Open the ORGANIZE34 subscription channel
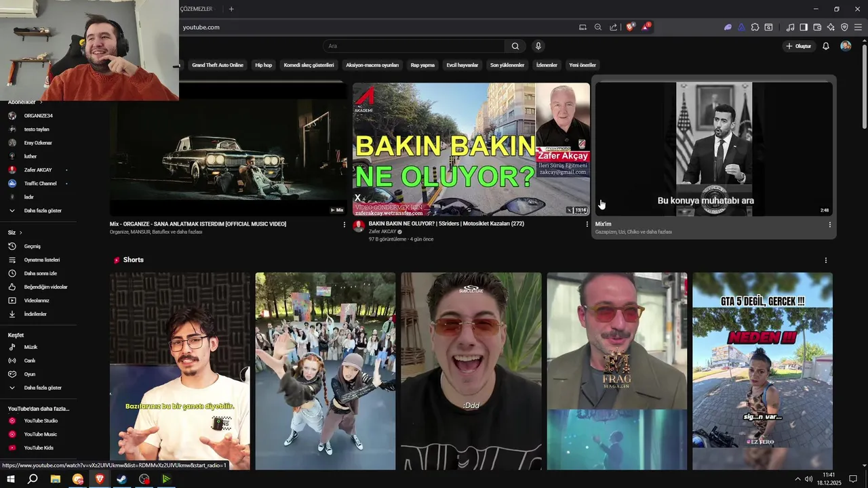868x488 pixels. [38, 116]
